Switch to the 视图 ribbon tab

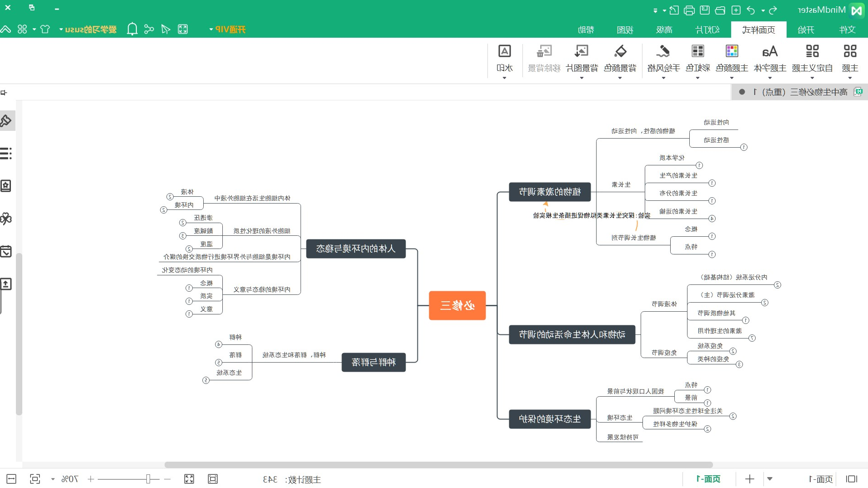pyautogui.click(x=625, y=30)
